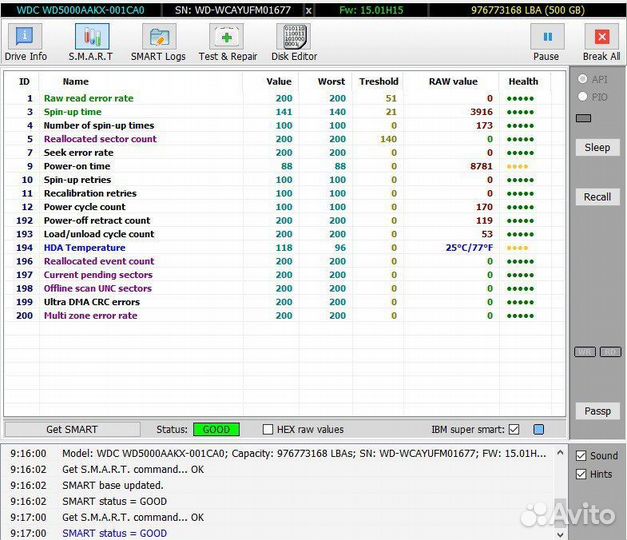The width and height of the screenshot is (627, 540).
Task: Select the API radio button
Action: (x=583, y=79)
